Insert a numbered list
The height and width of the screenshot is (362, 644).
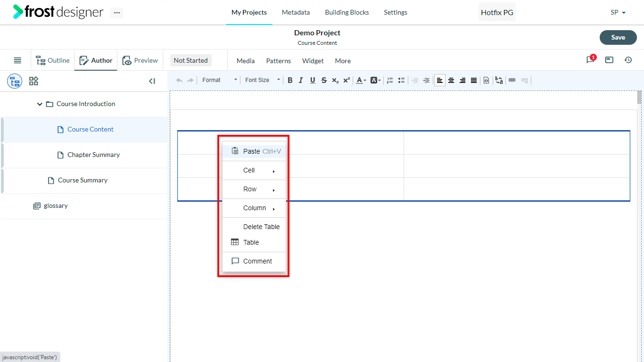390,80
